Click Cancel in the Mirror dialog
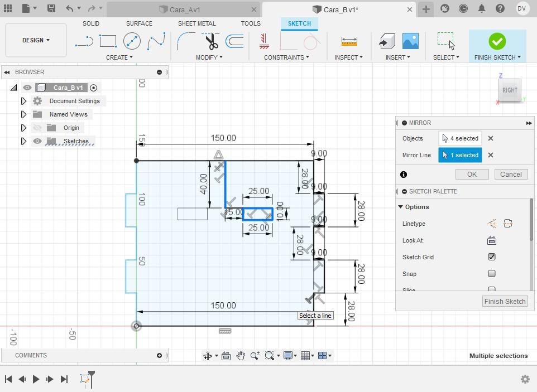The image size is (537, 392). pyautogui.click(x=511, y=174)
